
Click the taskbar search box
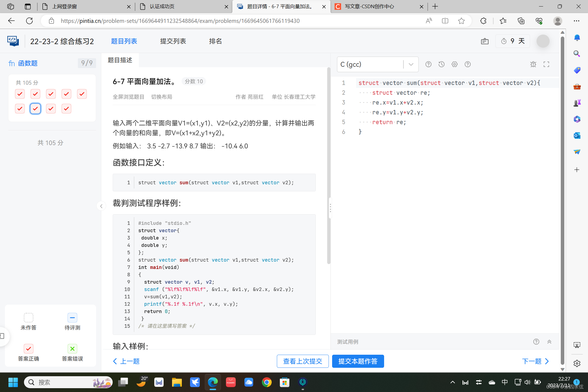[68, 382]
